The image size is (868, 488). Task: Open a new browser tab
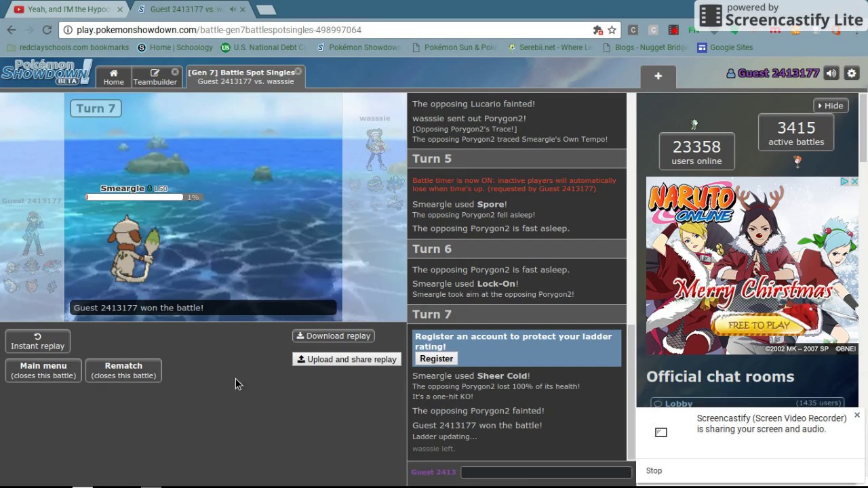click(266, 9)
